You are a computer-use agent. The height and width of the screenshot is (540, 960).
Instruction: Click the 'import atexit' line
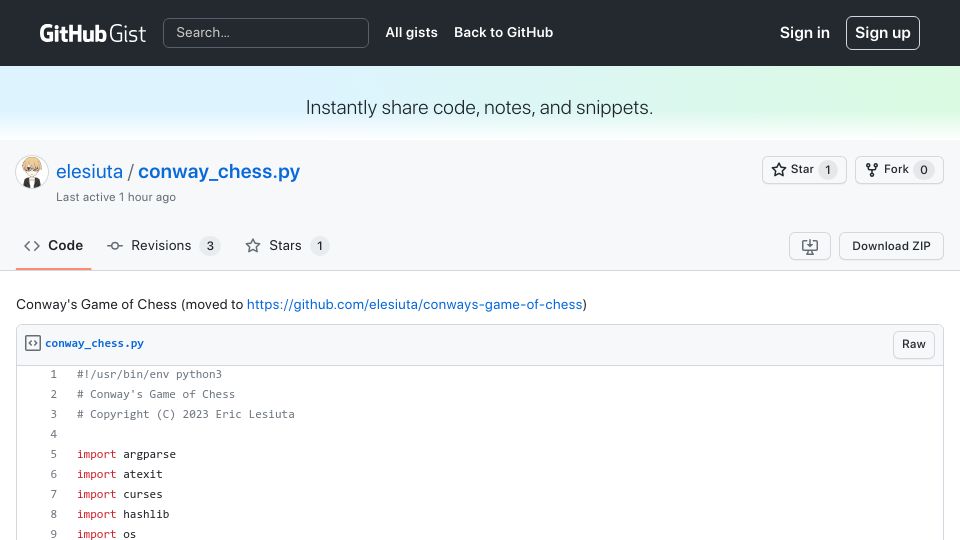120,474
